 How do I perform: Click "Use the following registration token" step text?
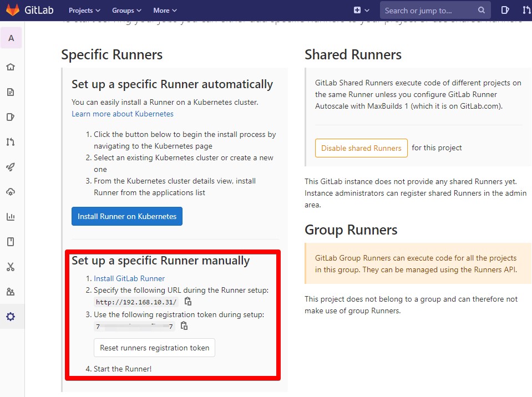click(179, 314)
